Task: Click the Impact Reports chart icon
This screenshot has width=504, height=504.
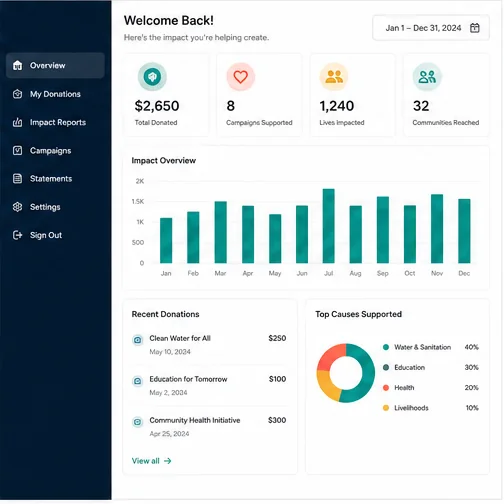Action: click(x=17, y=122)
